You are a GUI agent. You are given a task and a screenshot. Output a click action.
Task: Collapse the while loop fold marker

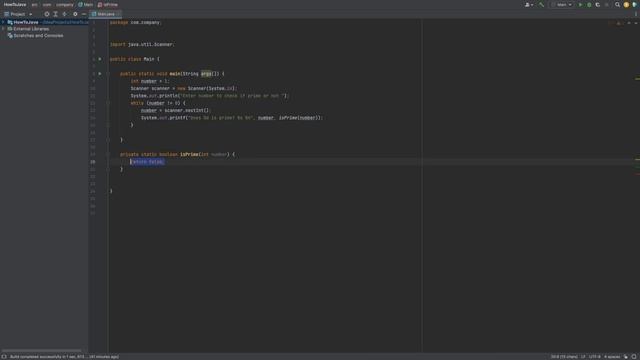108,103
